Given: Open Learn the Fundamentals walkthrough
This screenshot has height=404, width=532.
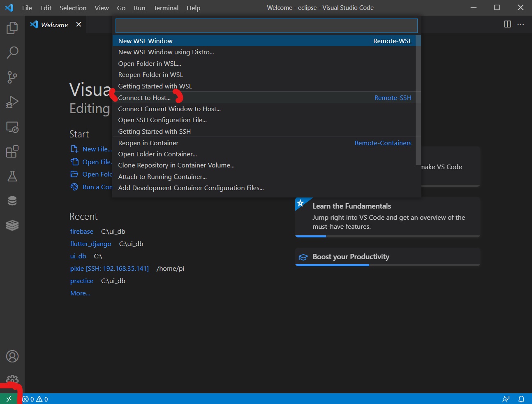Looking at the screenshot, I should 388,217.
